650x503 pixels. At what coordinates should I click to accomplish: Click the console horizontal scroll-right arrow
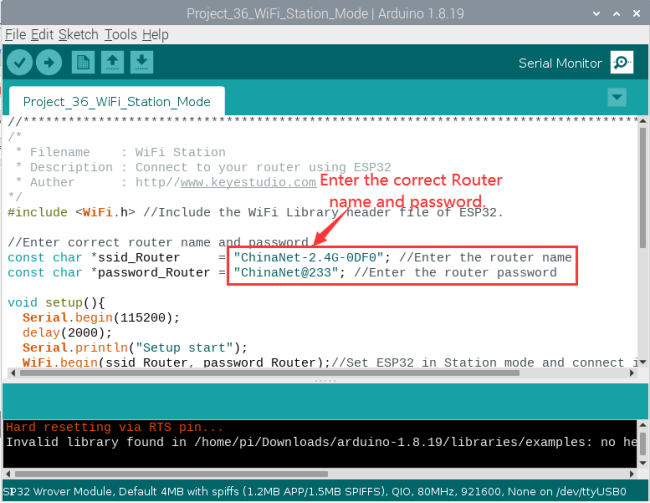[632, 474]
